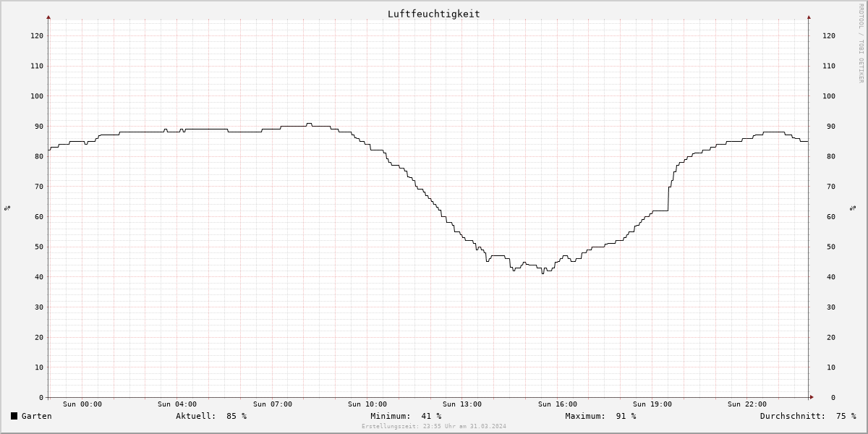Click the Sun 13:00 time label
The height and width of the screenshot is (434, 868).
click(x=462, y=404)
